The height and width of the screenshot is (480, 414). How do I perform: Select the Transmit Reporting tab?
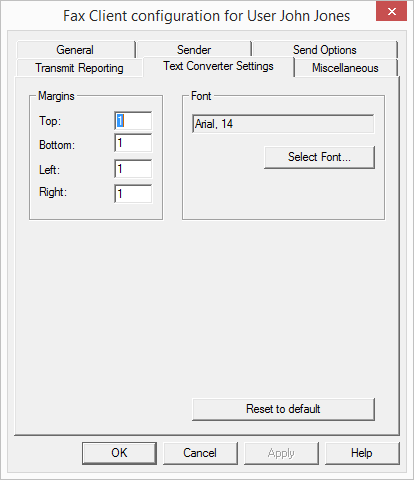click(x=79, y=68)
